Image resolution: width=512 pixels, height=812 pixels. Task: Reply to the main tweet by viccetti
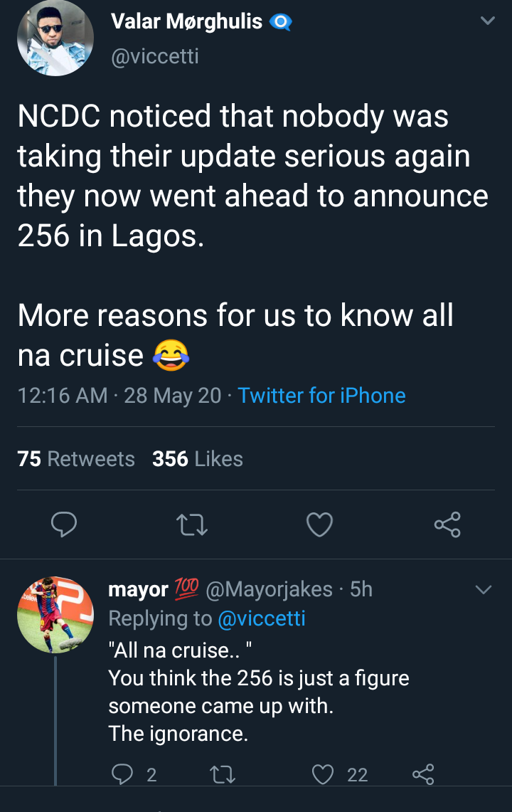click(x=65, y=525)
